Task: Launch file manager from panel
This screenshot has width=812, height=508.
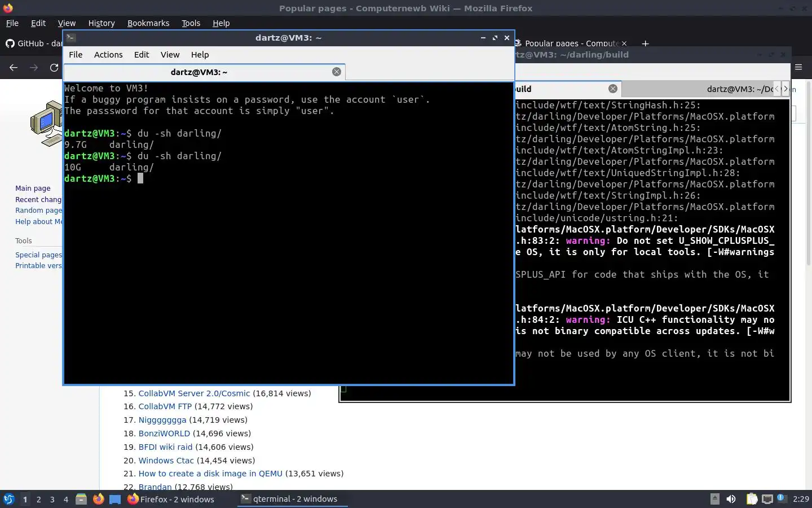Action: (81, 499)
